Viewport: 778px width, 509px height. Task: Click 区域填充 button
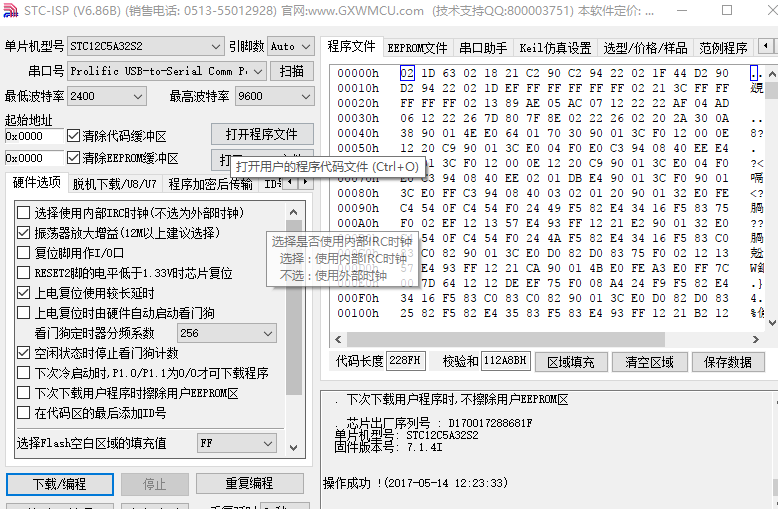571,362
